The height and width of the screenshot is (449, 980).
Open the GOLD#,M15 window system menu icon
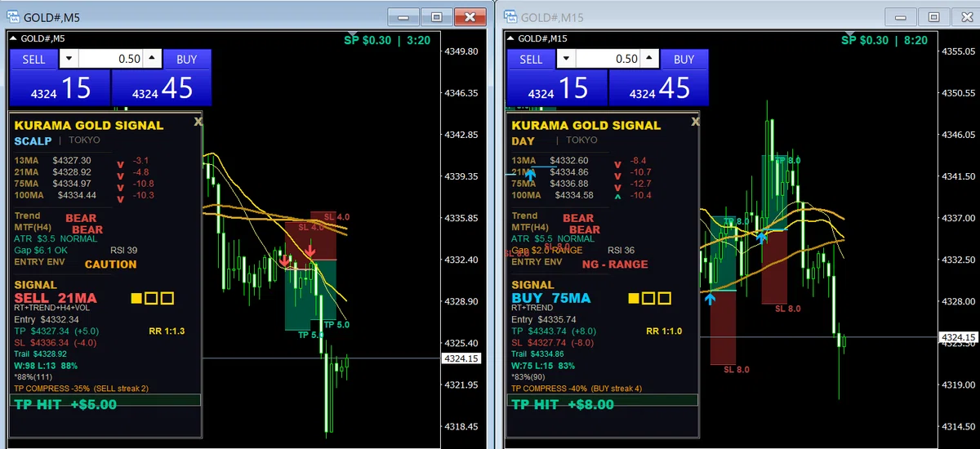point(511,16)
